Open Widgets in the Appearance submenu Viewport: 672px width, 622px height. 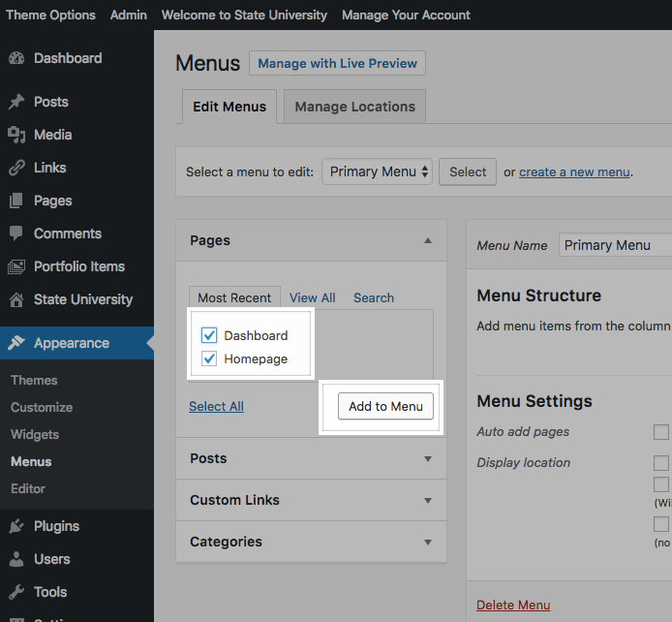35,434
